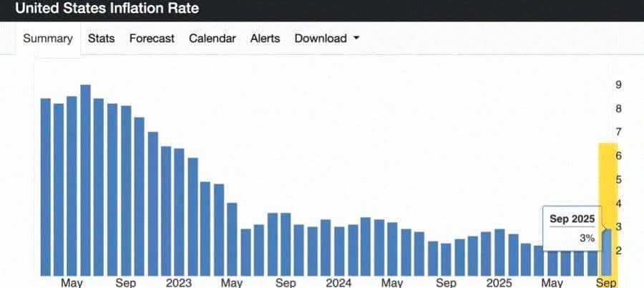The height and width of the screenshot is (288, 644).
Task: Click the '2023' x-axis label
Action: pos(179,283)
